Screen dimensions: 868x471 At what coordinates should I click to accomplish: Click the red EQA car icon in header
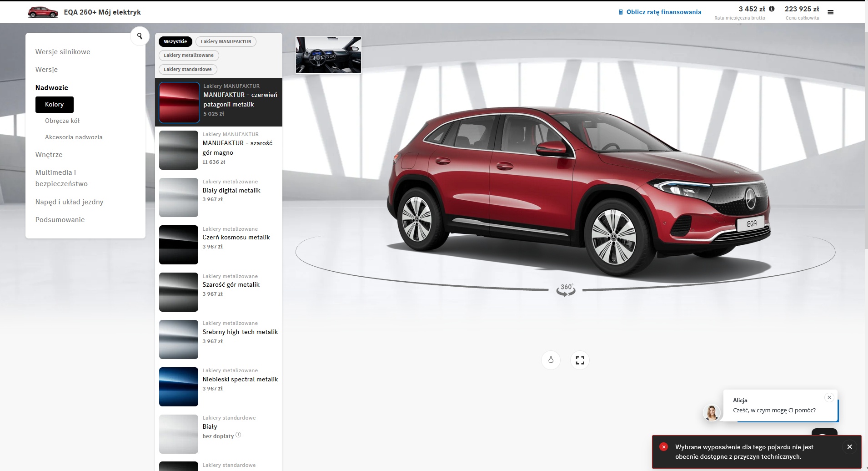click(43, 12)
